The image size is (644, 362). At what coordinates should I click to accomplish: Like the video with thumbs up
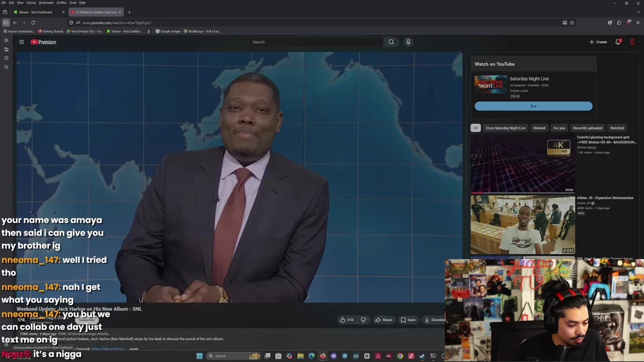point(347,320)
